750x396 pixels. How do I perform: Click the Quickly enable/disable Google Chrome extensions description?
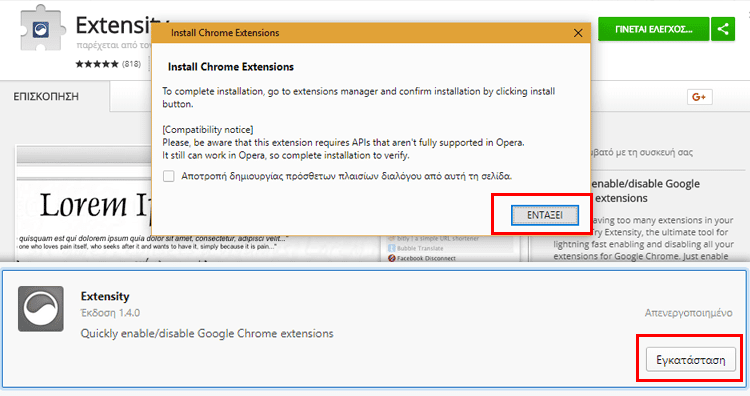[x=207, y=333]
